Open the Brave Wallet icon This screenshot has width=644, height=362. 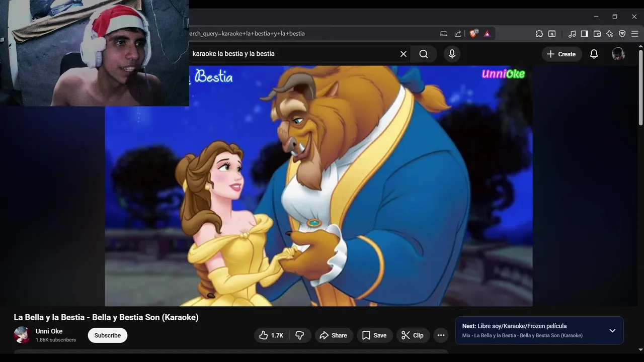click(x=597, y=34)
